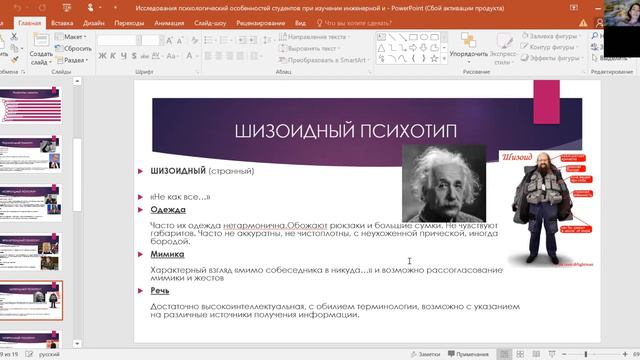Click the Упорядочить arrange button
640x360 pixels.
[469, 48]
